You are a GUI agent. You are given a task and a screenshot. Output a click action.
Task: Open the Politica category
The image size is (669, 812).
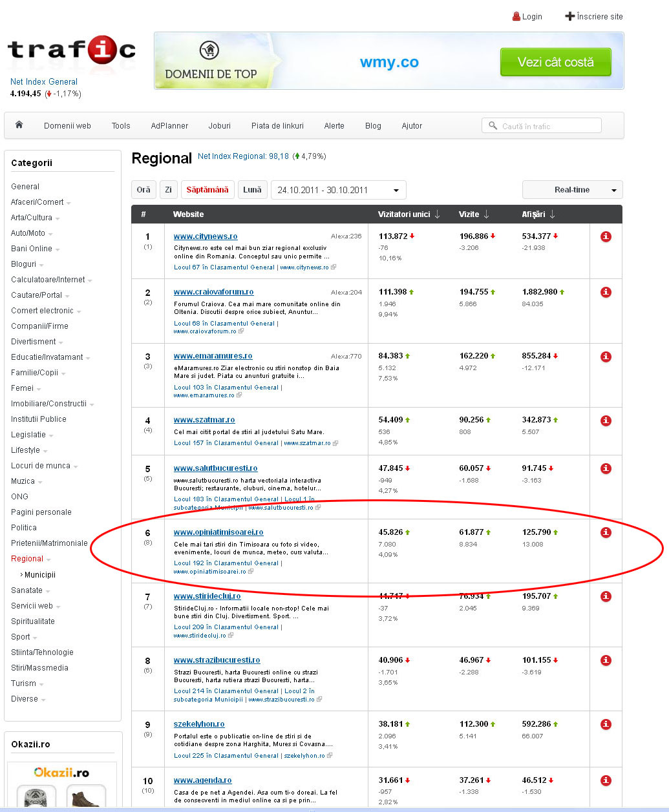pos(24,528)
